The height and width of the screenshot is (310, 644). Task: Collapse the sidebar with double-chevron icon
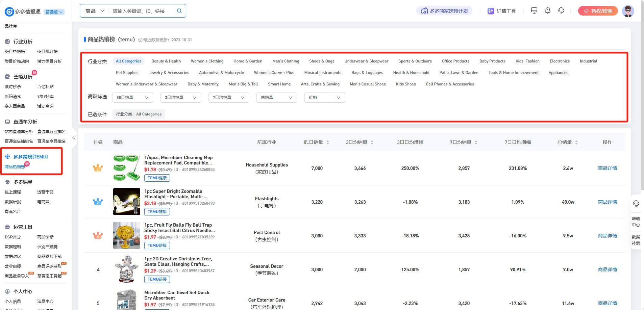click(74, 138)
